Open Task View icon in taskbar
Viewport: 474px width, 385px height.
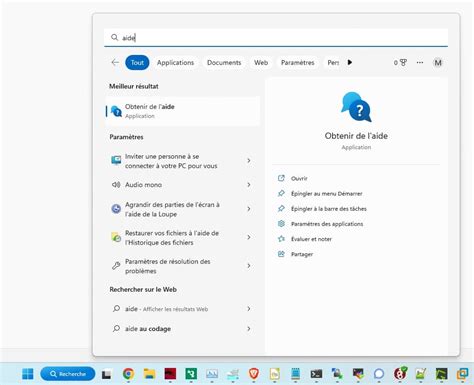coord(106,374)
